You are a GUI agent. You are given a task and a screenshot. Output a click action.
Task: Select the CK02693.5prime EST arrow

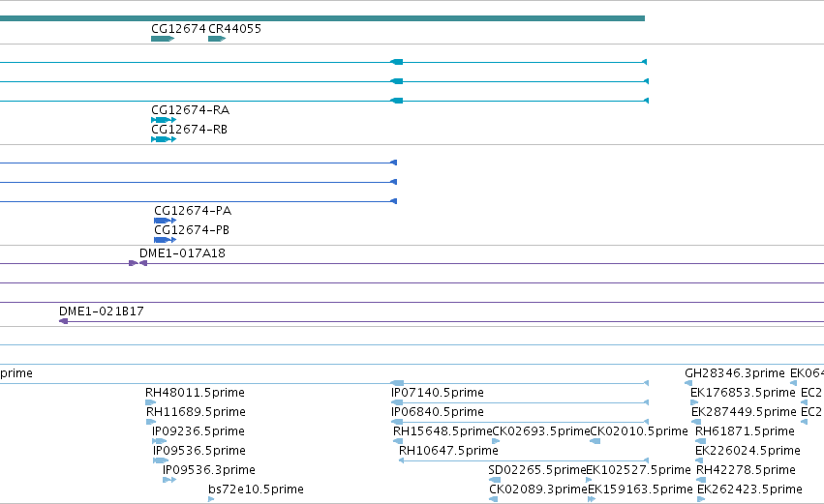(x=496, y=441)
